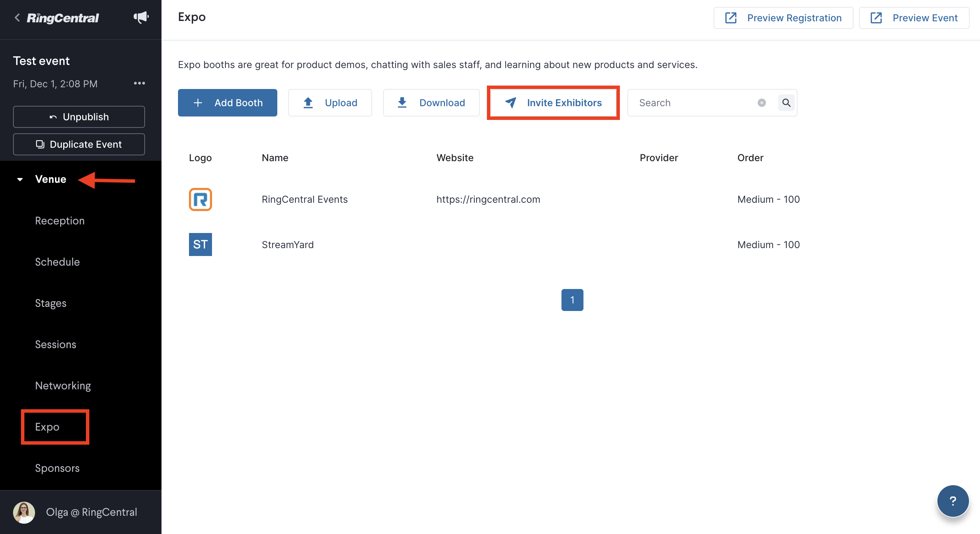Click the Logo column header
Viewport: 980px width, 534px height.
click(200, 158)
